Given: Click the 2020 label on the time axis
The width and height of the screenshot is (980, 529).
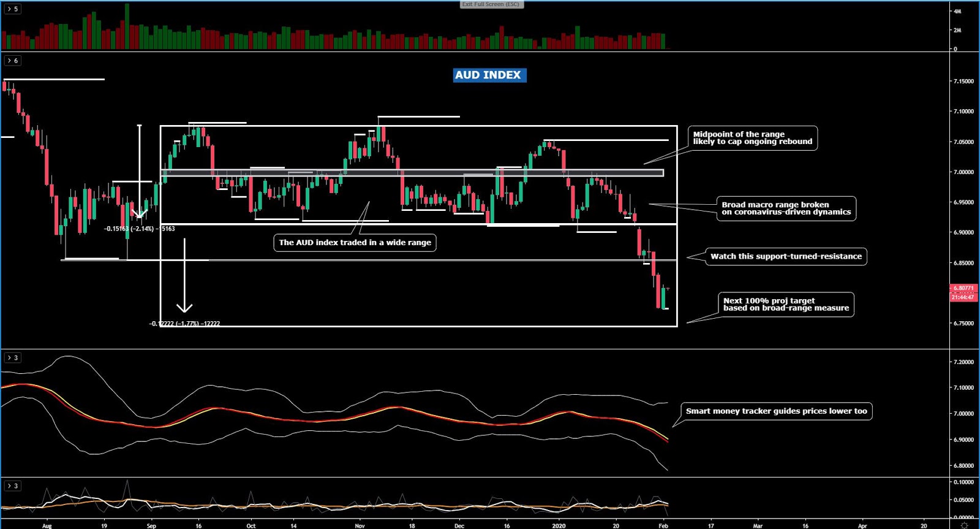Looking at the screenshot, I should (559, 526).
